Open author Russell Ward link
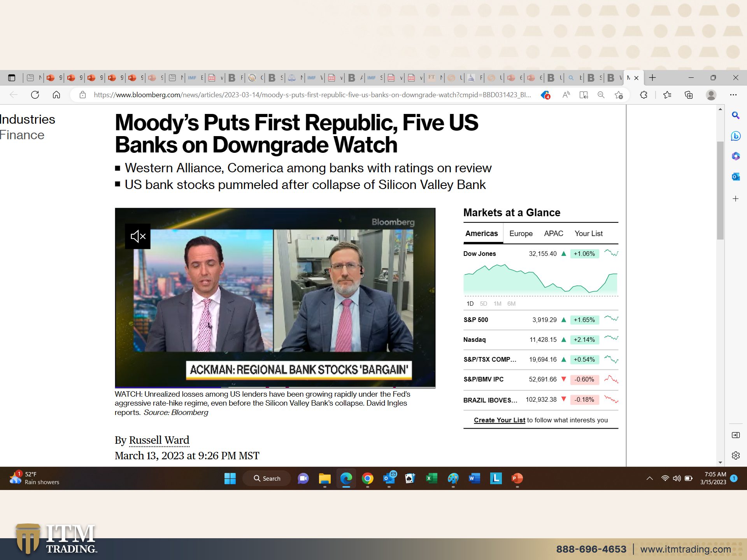 159,440
